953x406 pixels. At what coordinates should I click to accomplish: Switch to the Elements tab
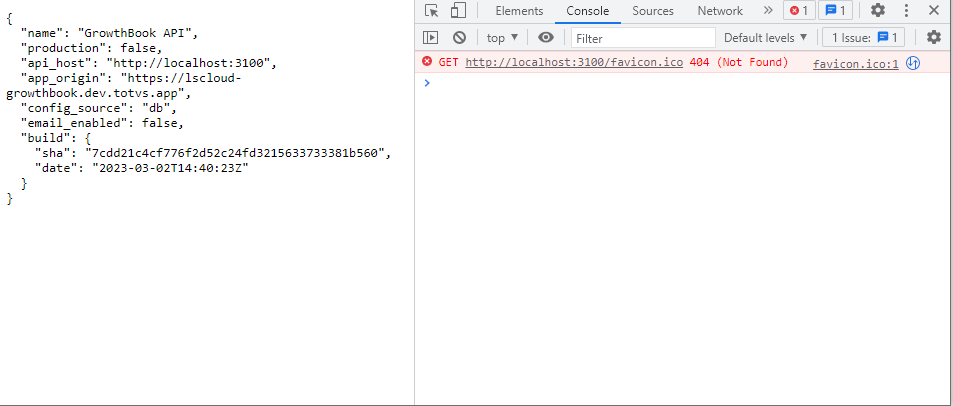(x=519, y=11)
